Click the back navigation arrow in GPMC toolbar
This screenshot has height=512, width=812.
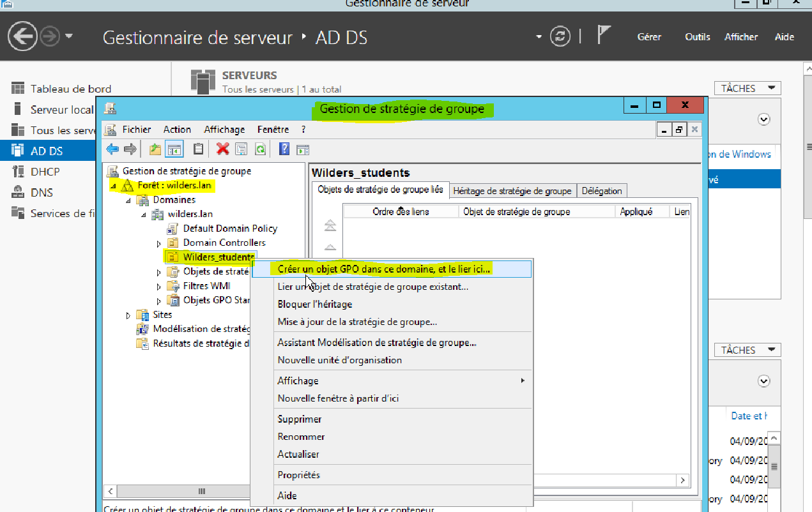(112, 149)
